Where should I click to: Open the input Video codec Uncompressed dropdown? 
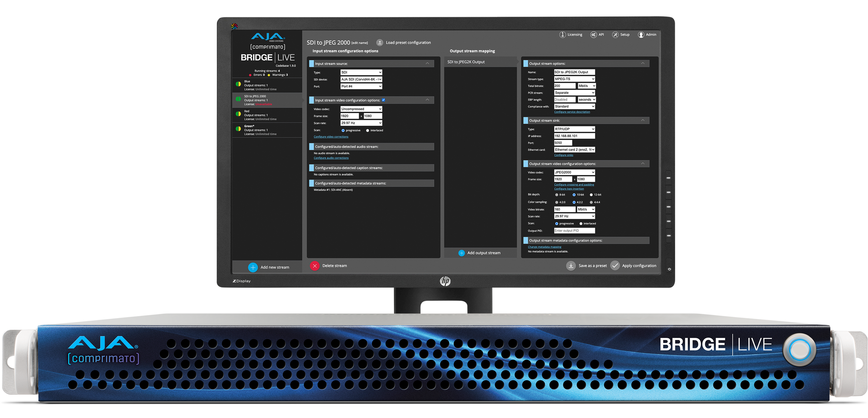[361, 109]
